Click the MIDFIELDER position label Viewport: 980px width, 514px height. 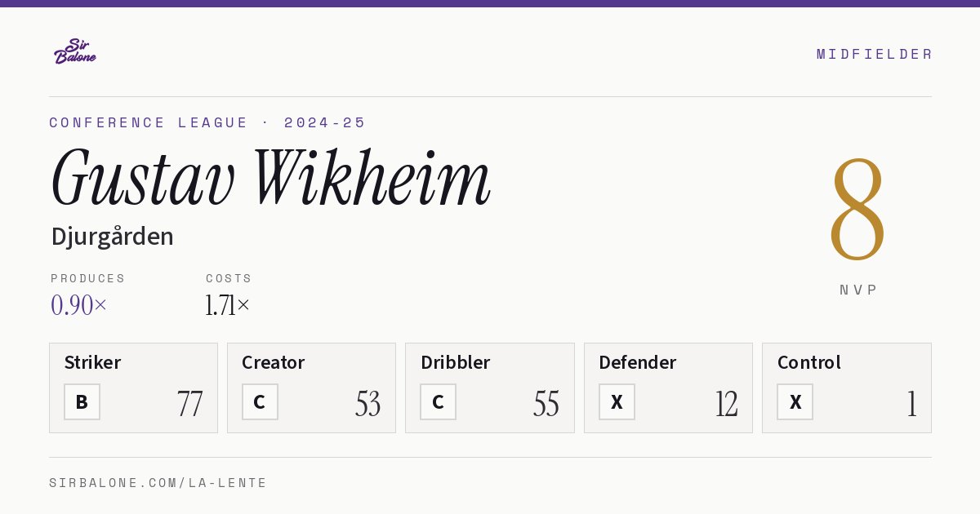pyautogui.click(x=874, y=54)
